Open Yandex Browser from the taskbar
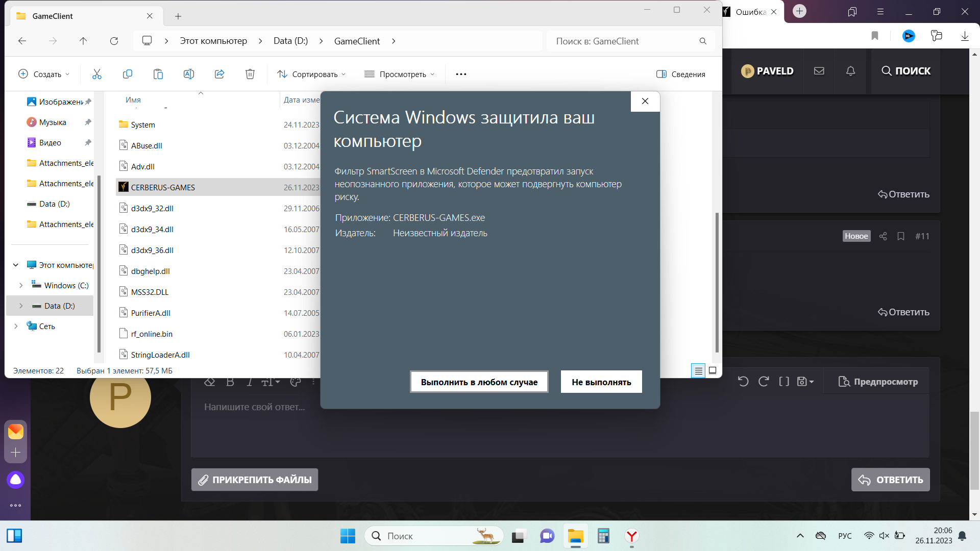980x551 pixels. [x=632, y=536]
